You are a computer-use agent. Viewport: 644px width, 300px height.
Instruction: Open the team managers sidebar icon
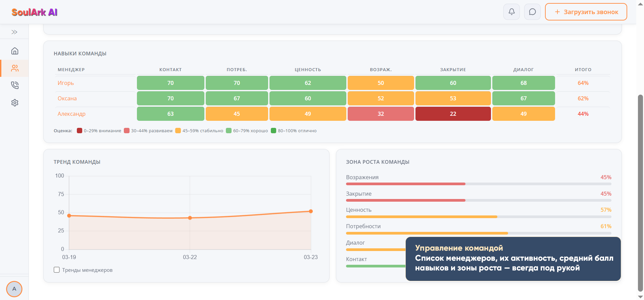14,68
